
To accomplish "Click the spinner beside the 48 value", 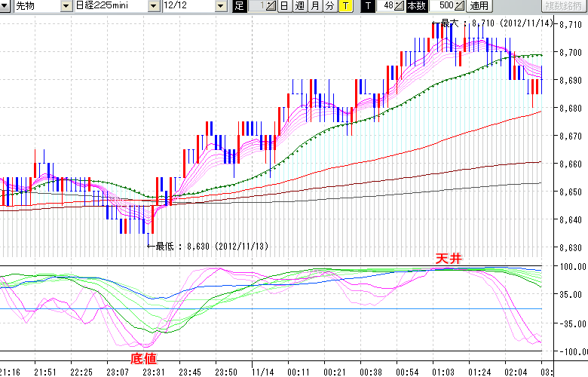I will (400, 6).
